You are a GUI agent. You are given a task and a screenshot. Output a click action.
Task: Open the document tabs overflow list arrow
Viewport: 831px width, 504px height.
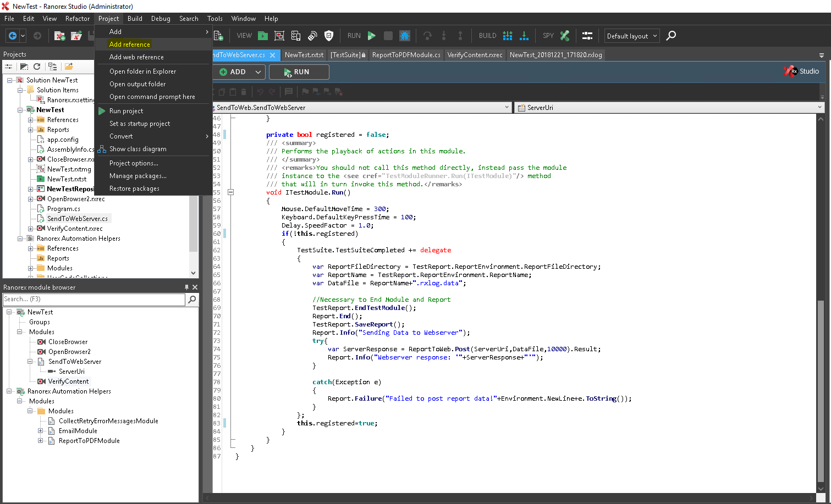click(822, 56)
